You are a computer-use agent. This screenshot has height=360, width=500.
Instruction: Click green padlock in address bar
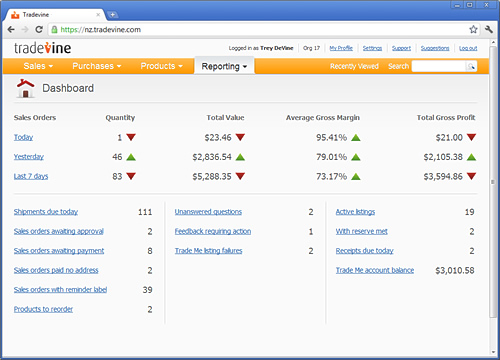coord(54,29)
